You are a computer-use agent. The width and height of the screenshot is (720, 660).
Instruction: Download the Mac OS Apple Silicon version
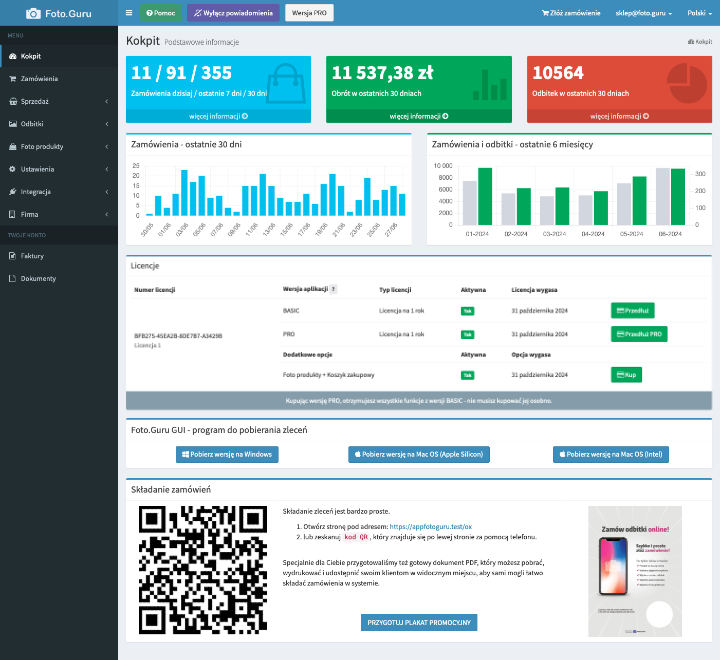(x=419, y=454)
